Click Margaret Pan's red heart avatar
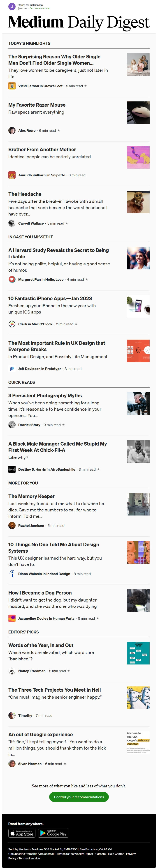Screen dimensions: 158x868 pos(12,279)
